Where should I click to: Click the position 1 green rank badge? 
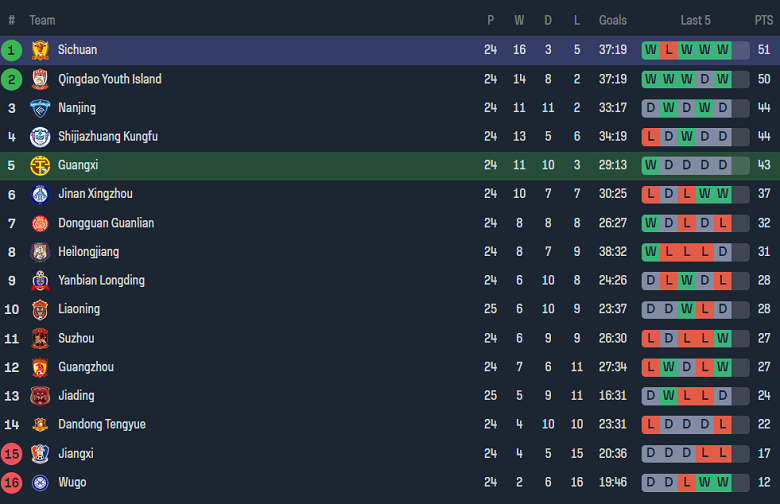pyautogui.click(x=12, y=50)
